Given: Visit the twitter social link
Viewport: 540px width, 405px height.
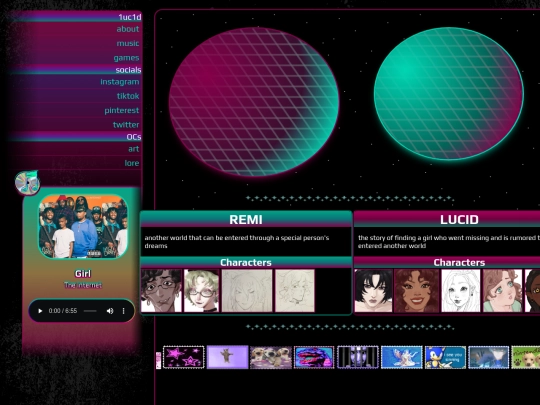Looking at the screenshot, I should coord(126,125).
